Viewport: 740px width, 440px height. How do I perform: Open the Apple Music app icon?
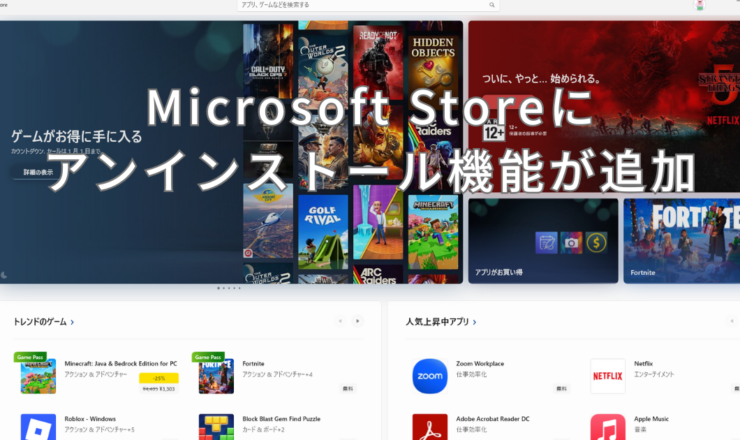point(608,427)
